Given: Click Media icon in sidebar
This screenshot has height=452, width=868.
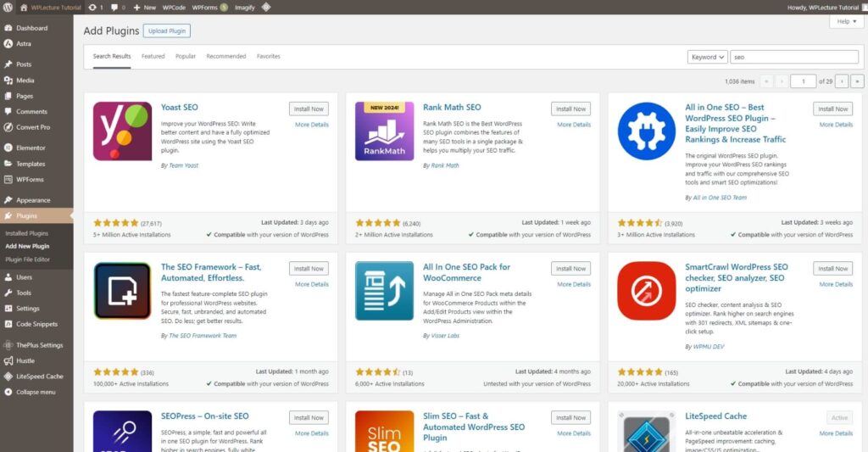Looking at the screenshot, I should (8, 81).
